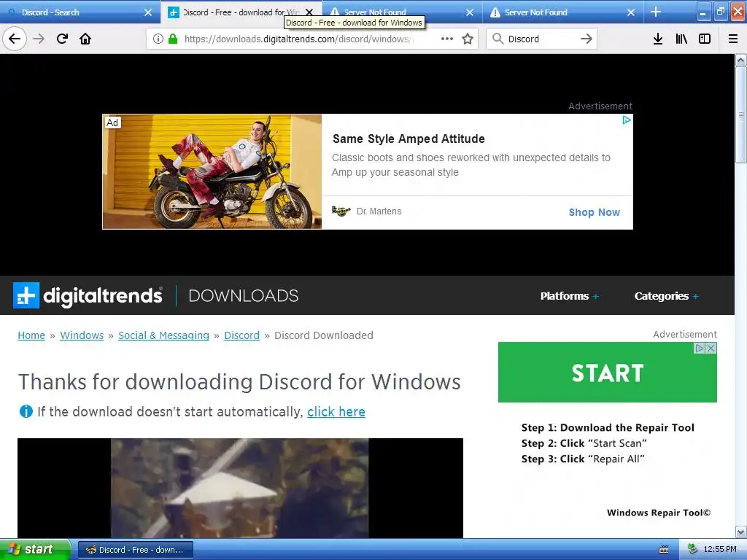Click the Dr. Martens motorcycle ad image
The image size is (747, 560).
click(x=212, y=171)
